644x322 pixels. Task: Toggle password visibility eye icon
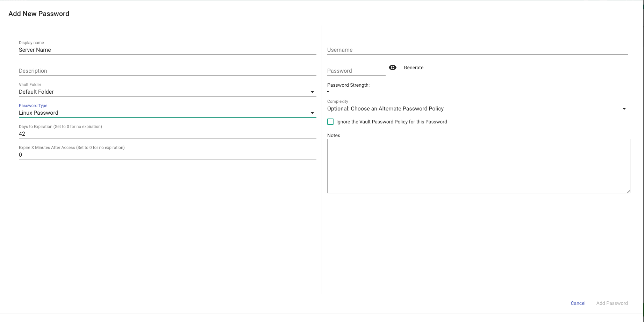393,67
